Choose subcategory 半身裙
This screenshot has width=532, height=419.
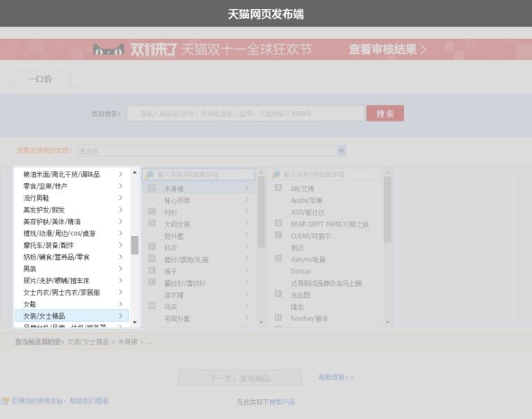(198, 188)
